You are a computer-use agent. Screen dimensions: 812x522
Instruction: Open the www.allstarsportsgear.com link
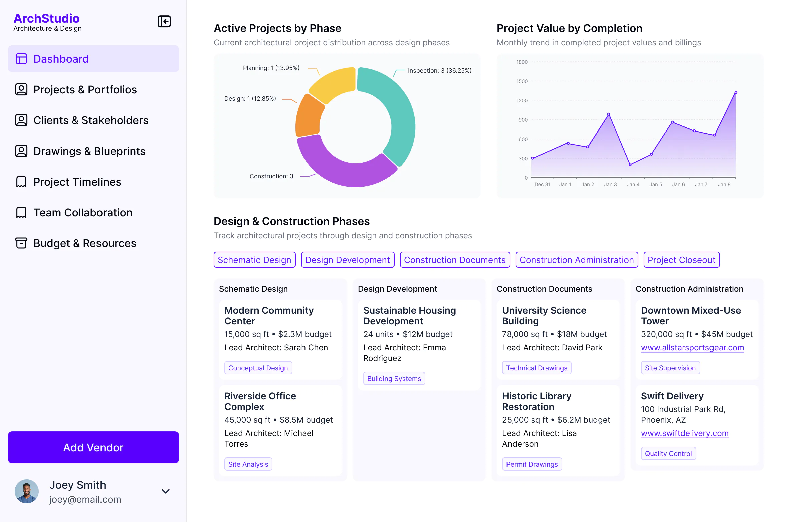pyautogui.click(x=692, y=348)
